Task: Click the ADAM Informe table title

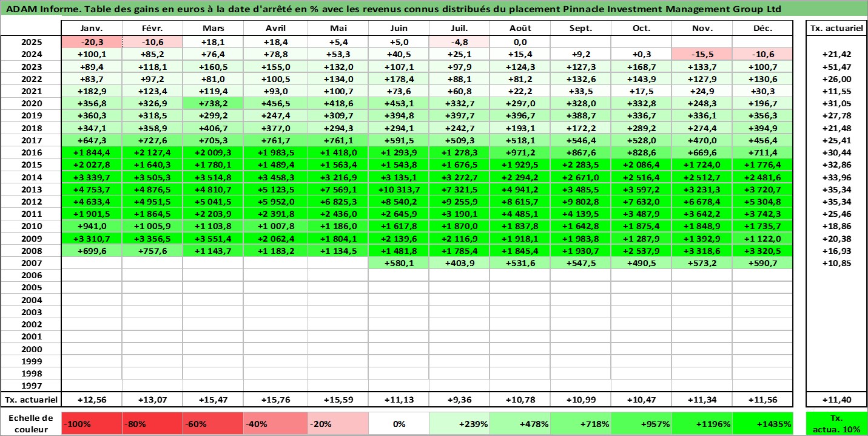Action: coord(393,9)
